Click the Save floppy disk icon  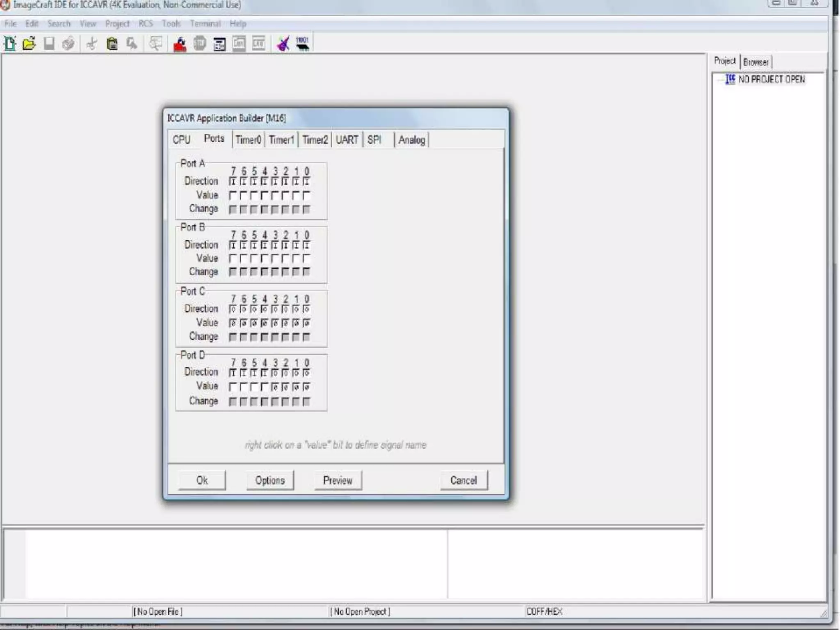49,43
